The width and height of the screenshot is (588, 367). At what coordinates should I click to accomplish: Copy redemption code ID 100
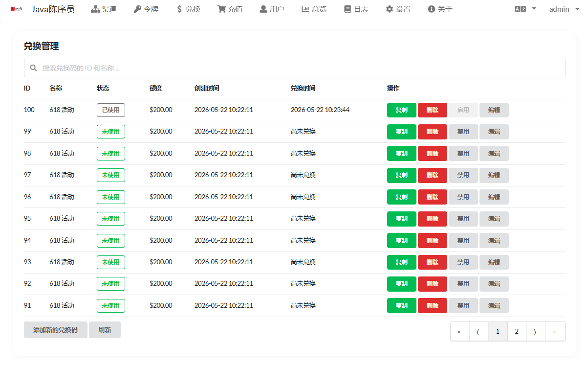402,110
